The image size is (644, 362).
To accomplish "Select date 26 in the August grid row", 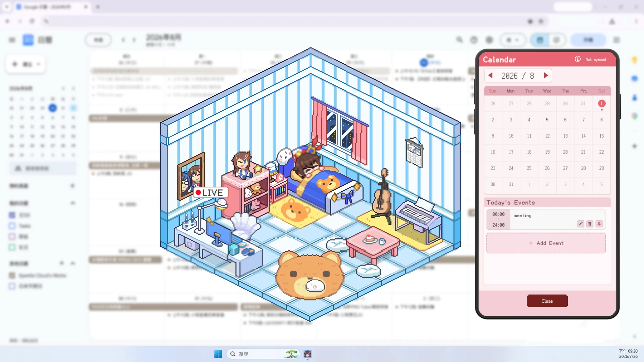I will [x=547, y=168].
